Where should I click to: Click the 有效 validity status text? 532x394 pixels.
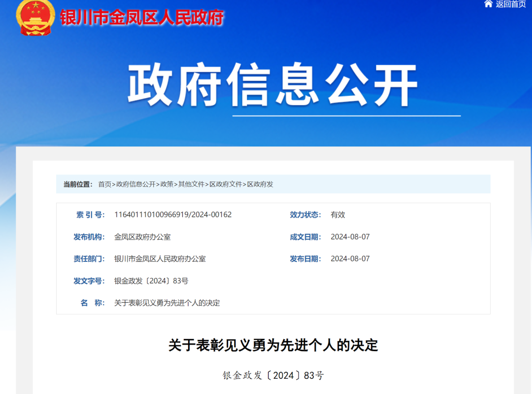(x=337, y=215)
